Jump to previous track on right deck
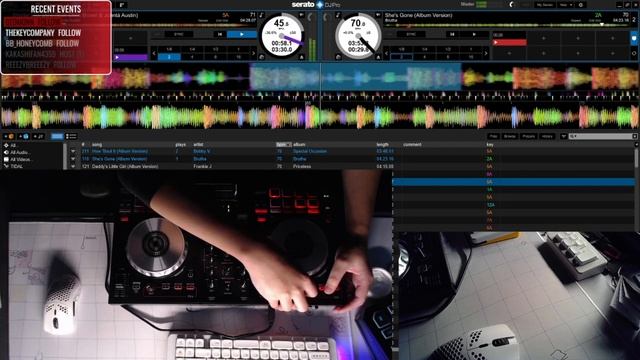This screenshot has width=640, height=360. click(x=452, y=34)
